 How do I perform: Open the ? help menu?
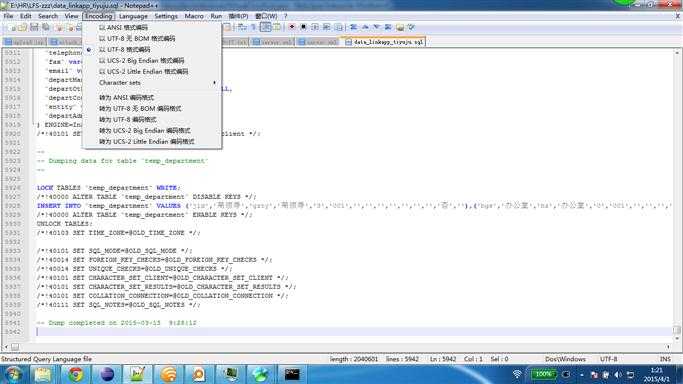(286, 16)
